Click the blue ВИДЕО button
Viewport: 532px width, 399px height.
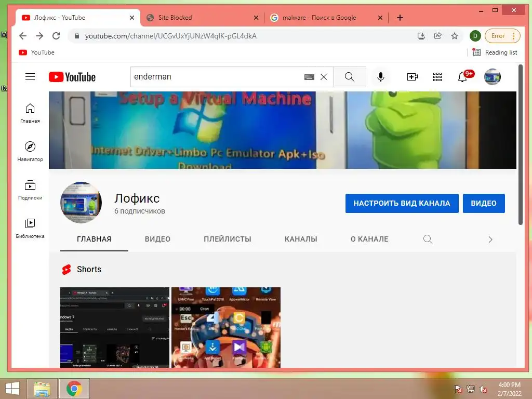point(484,203)
